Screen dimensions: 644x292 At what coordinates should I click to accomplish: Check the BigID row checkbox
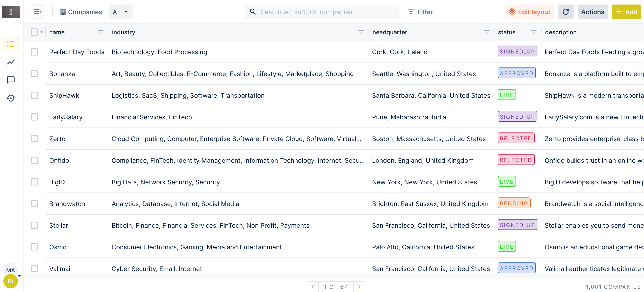point(34,182)
